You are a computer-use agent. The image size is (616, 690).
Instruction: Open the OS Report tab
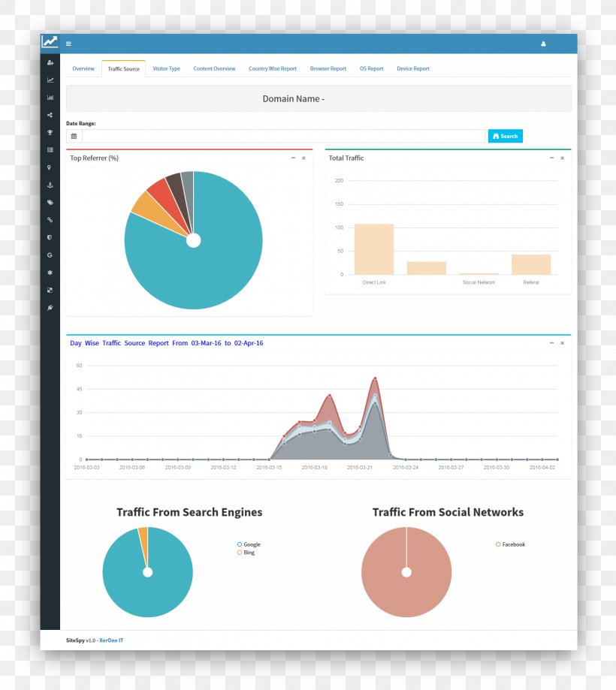coord(372,68)
